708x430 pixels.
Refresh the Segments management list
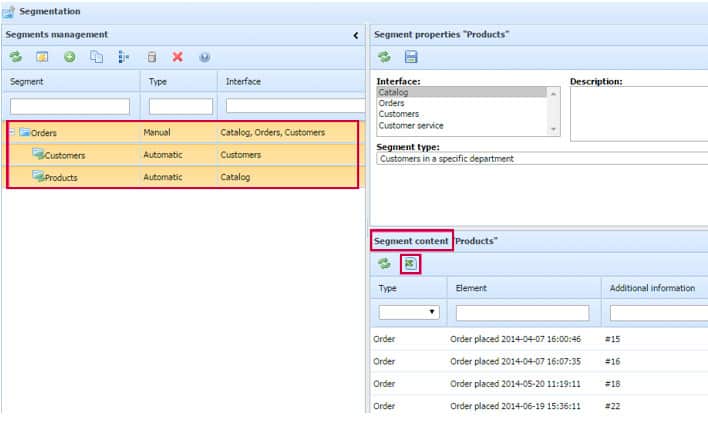15,57
